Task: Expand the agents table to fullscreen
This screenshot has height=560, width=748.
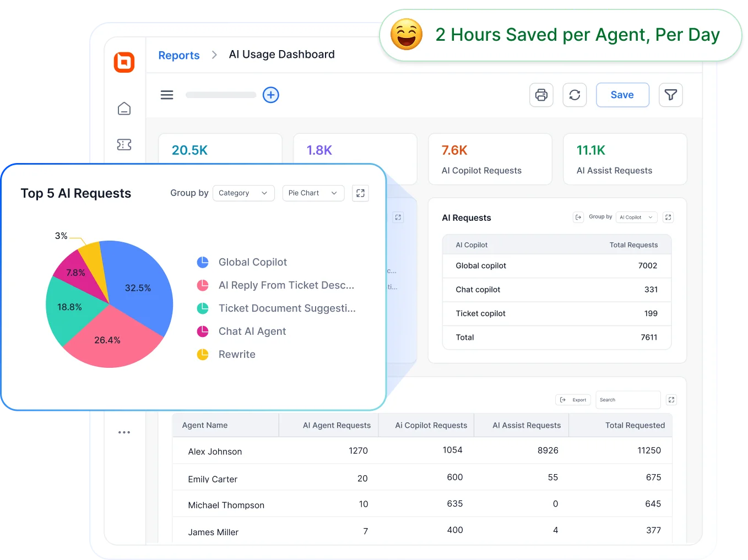Action: pyautogui.click(x=671, y=399)
